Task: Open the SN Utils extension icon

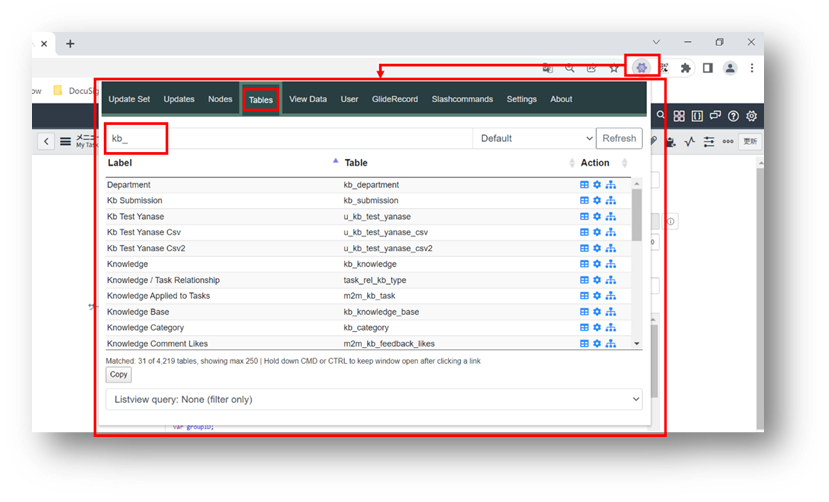Action: tap(641, 68)
